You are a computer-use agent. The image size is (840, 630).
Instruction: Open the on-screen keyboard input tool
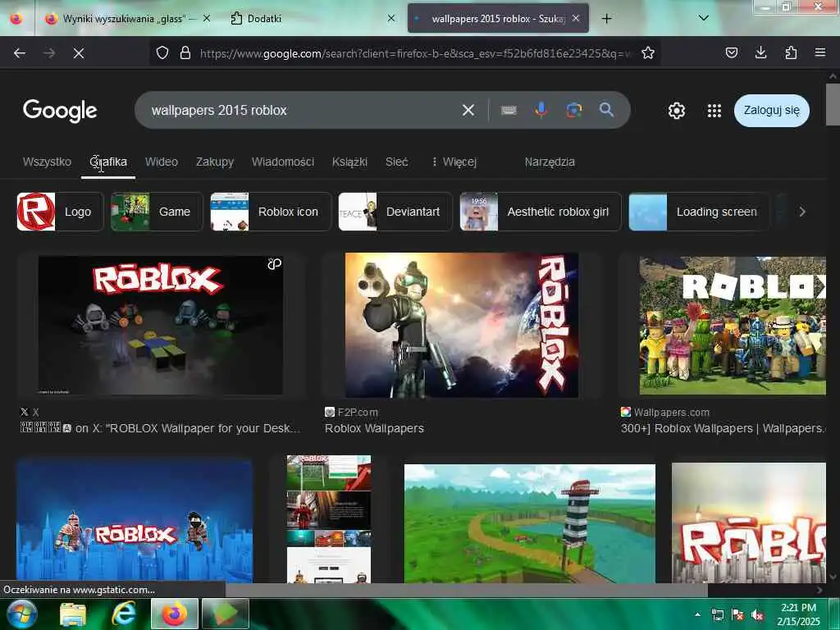[509, 110]
